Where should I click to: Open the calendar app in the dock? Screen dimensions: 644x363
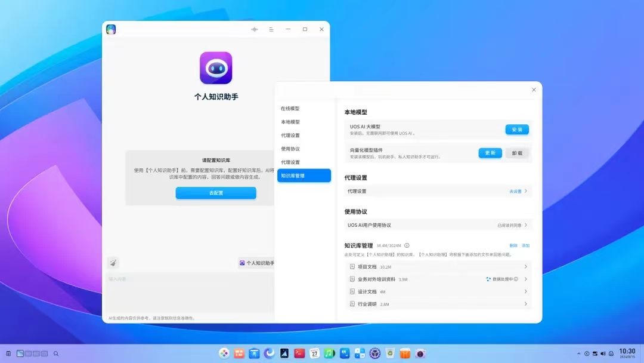tap(315, 353)
